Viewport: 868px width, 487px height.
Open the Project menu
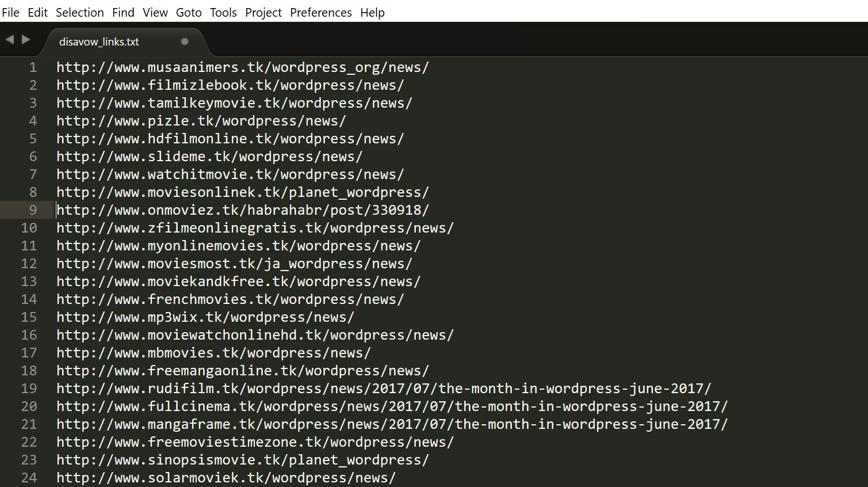tap(263, 12)
